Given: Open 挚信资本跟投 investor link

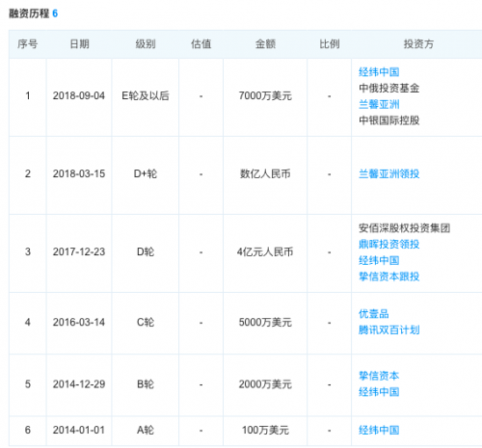Looking at the screenshot, I should [x=388, y=277].
